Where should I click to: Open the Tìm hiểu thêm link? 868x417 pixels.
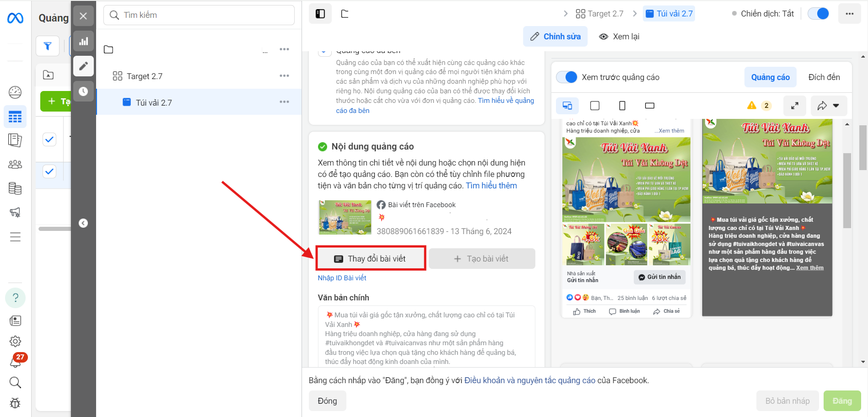click(491, 186)
